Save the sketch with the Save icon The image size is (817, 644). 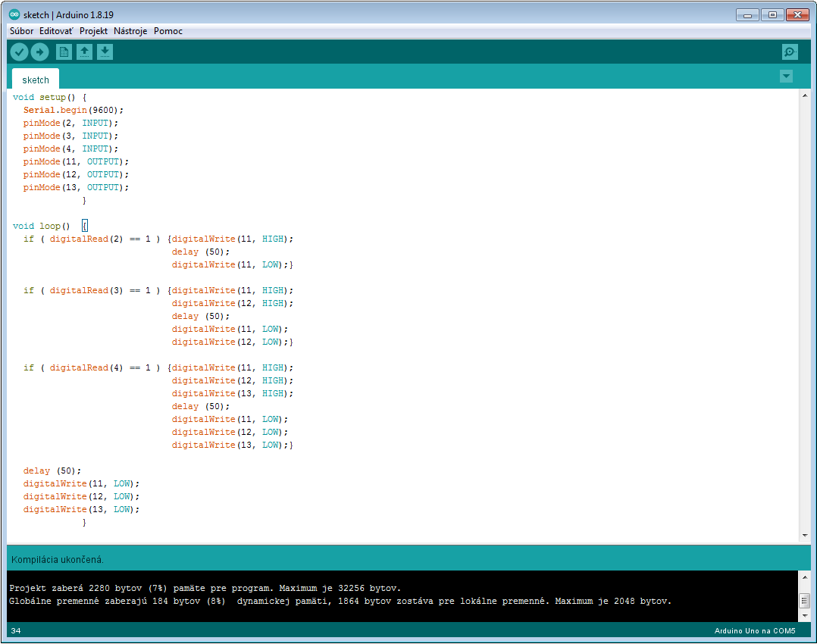click(105, 52)
